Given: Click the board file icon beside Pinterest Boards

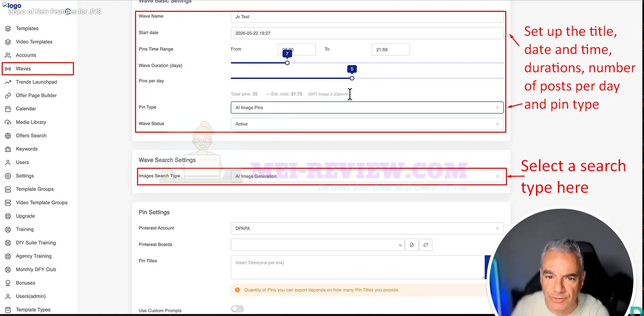Looking at the screenshot, I should pyautogui.click(x=412, y=245).
